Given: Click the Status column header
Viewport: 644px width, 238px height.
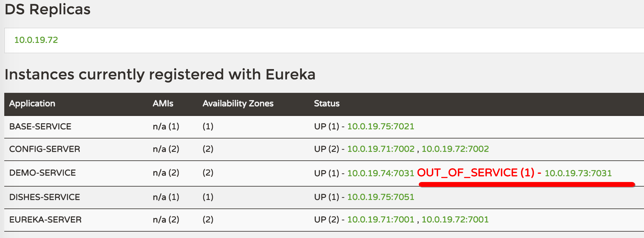Looking at the screenshot, I should (327, 103).
